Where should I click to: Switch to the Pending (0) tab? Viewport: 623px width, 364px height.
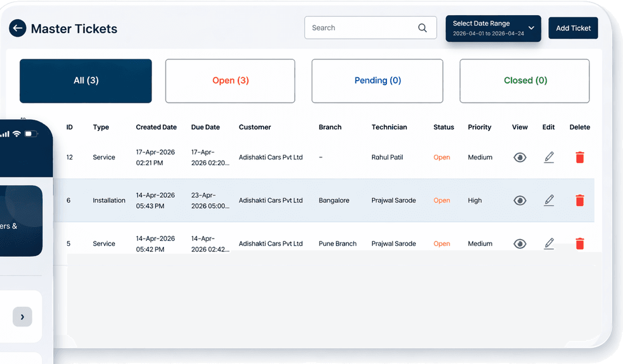(x=377, y=81)
